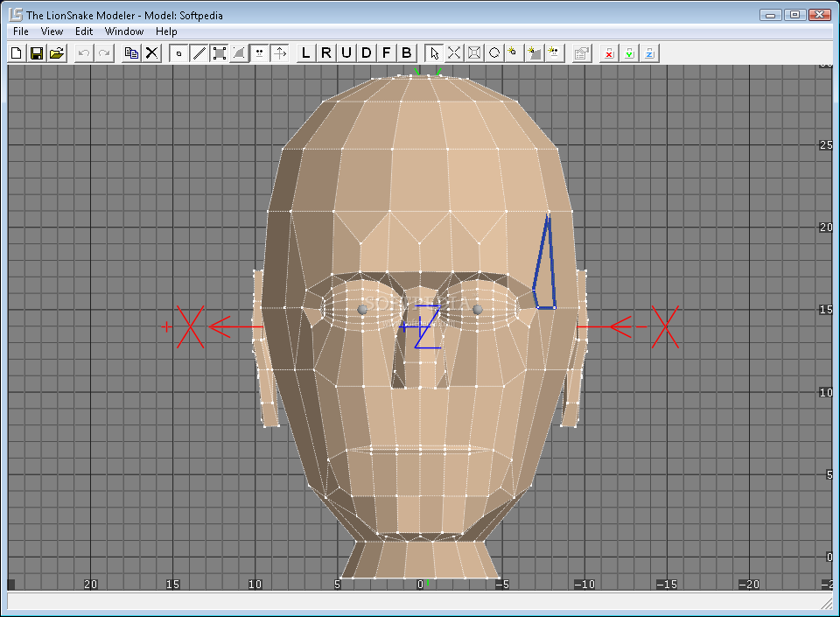Open the Edit menu
Image resolution: width=840 pixels, height=617 pixels.
tap(84, 32)
